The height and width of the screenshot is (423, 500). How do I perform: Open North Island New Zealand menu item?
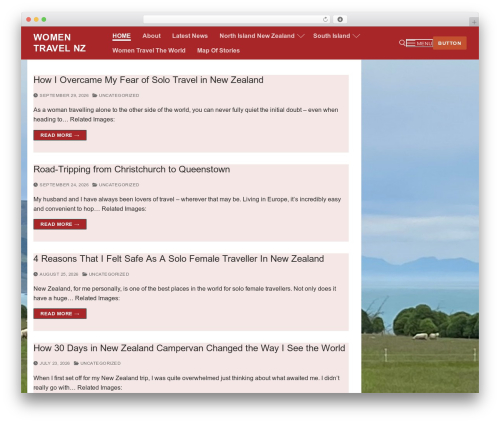(x=257, y=36)
